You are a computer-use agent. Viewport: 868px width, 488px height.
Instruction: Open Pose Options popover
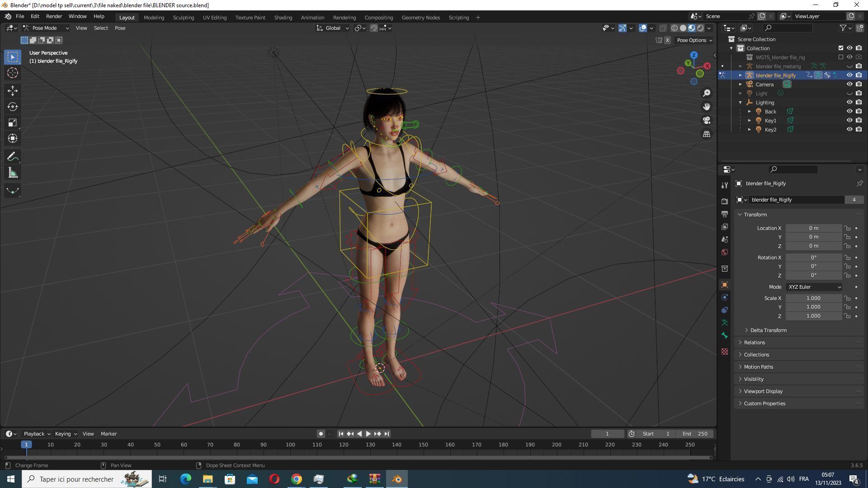click(694, 40)
